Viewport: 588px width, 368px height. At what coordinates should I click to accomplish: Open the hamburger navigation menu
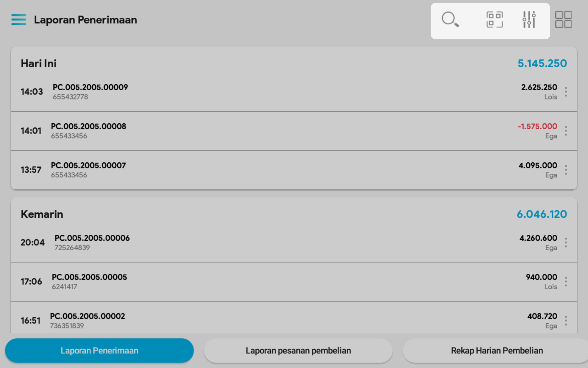tap(19, 20)
